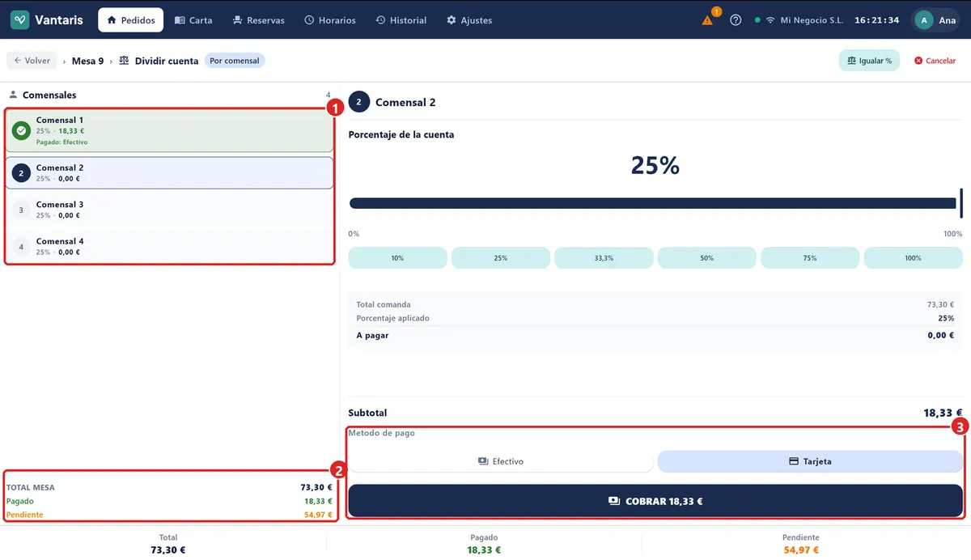Open the Ajustes settings tab

point(469,20)
